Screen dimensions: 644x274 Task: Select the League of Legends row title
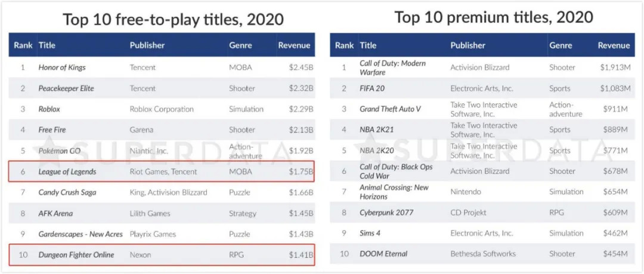tap(67, 172)
